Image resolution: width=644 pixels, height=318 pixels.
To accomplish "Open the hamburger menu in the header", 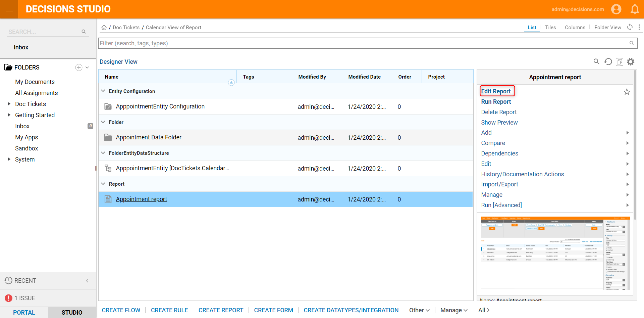I will point(9,9).
